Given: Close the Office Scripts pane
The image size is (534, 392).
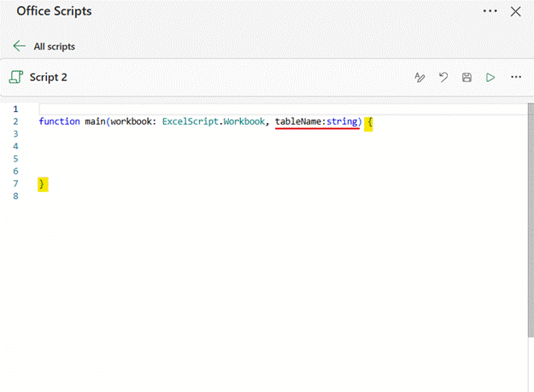Looking at the screenshot, I should (515, 12).
